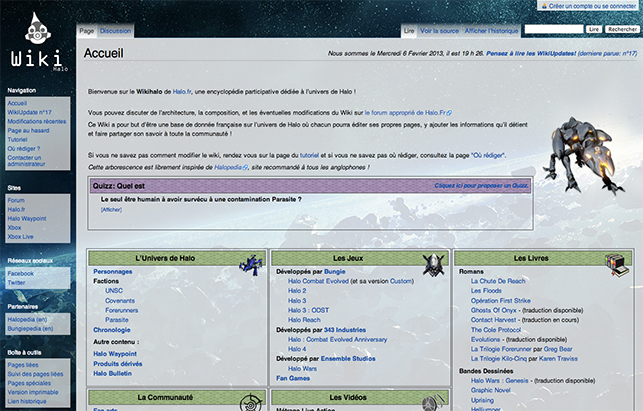Click the search input field
This screenshot has width=643, height=411.
point(554,29)
